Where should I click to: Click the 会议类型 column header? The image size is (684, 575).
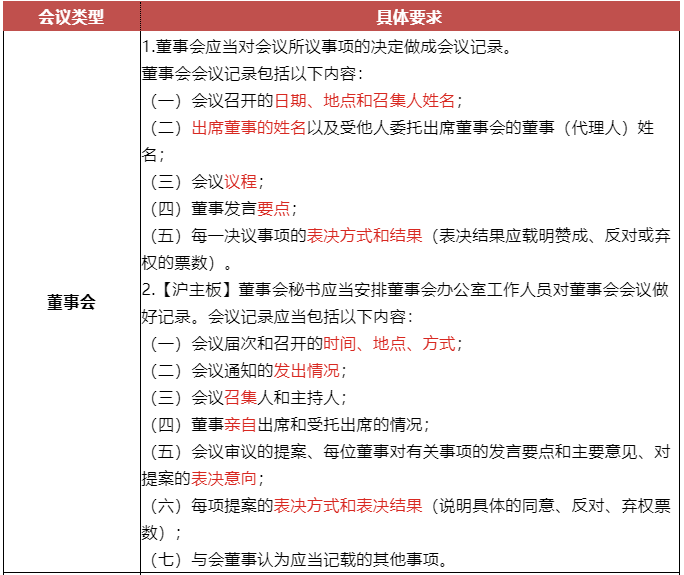[x=71, y=17]
